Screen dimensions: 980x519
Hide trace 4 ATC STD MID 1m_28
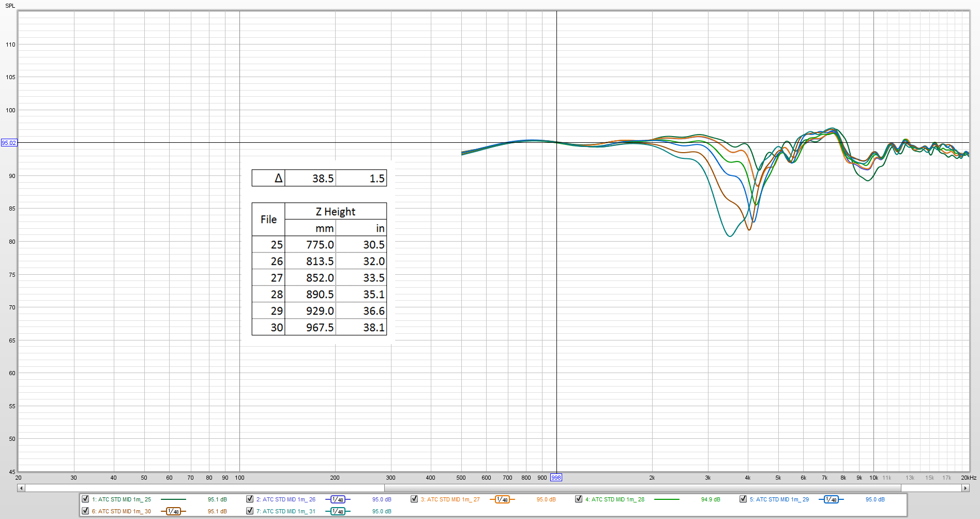coord(579,499)
